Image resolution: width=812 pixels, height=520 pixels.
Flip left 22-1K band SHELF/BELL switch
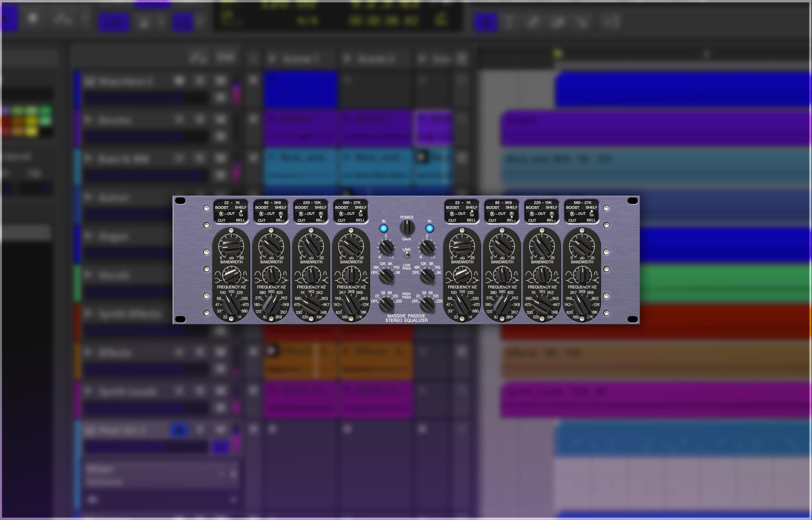point(241,214)
